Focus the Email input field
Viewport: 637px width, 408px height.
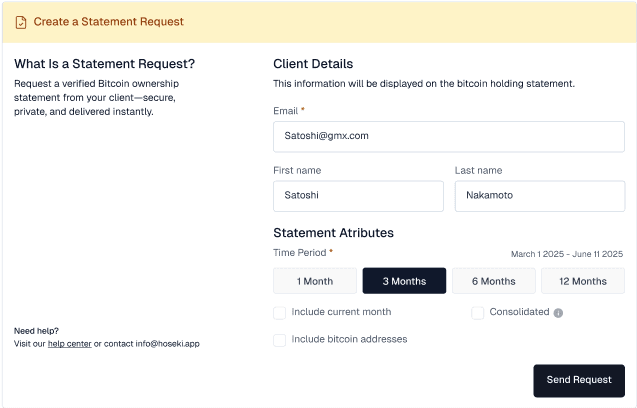pos(448,136)
